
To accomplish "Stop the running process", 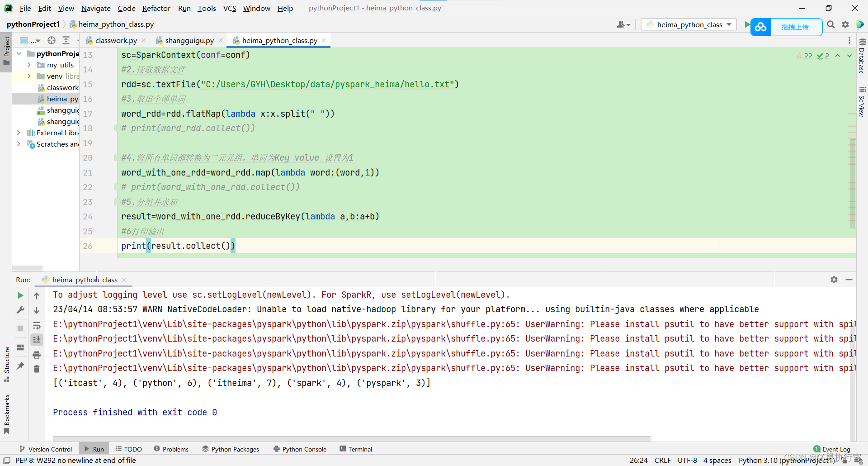I will [20, 328].
